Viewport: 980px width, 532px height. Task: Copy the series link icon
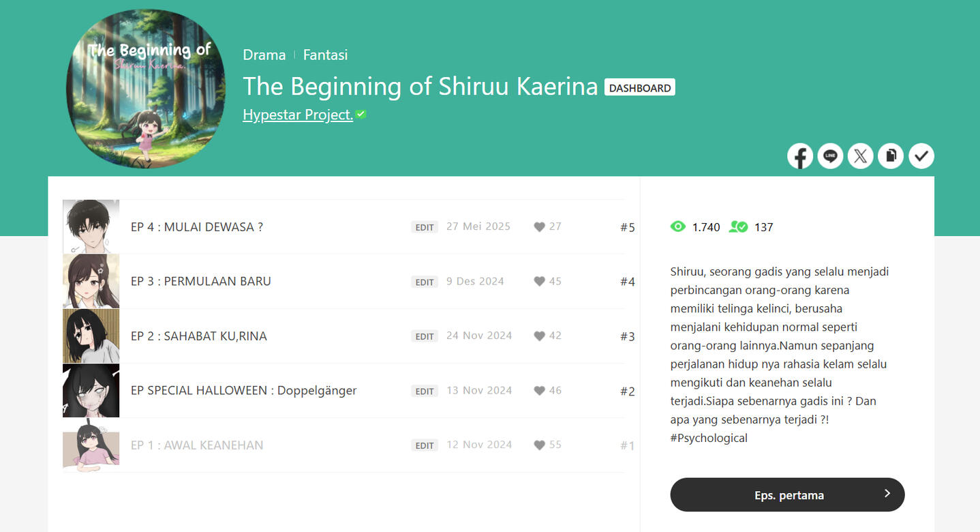click(x=890, y=156)
